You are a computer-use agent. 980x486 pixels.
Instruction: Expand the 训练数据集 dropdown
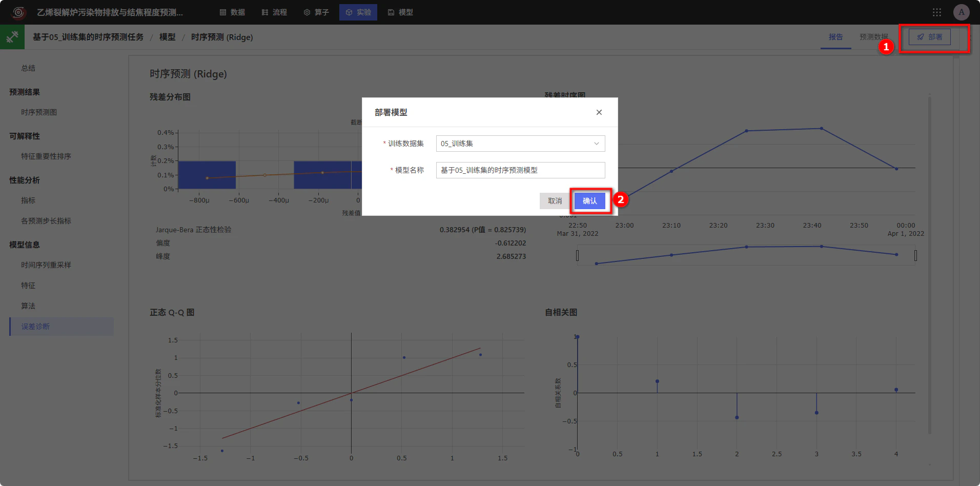[521, 144]
